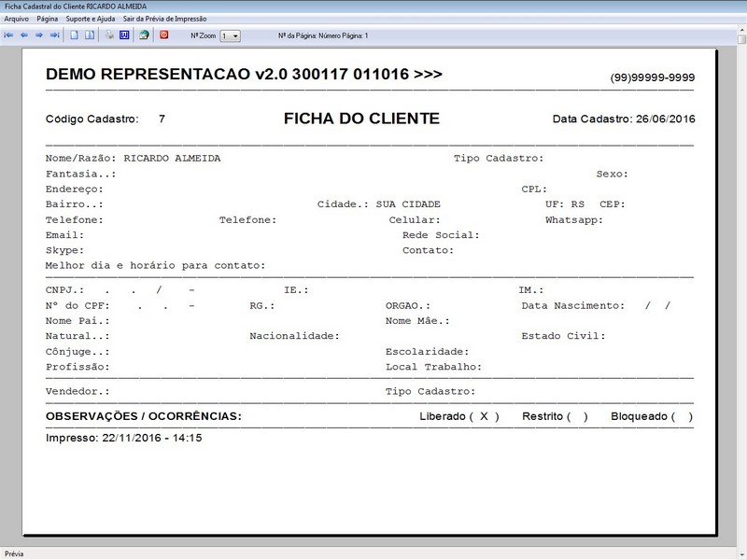Screen dimensions: 747x560
Task: Click Sair da Prévia de Impressão
Action: point(162,19)
